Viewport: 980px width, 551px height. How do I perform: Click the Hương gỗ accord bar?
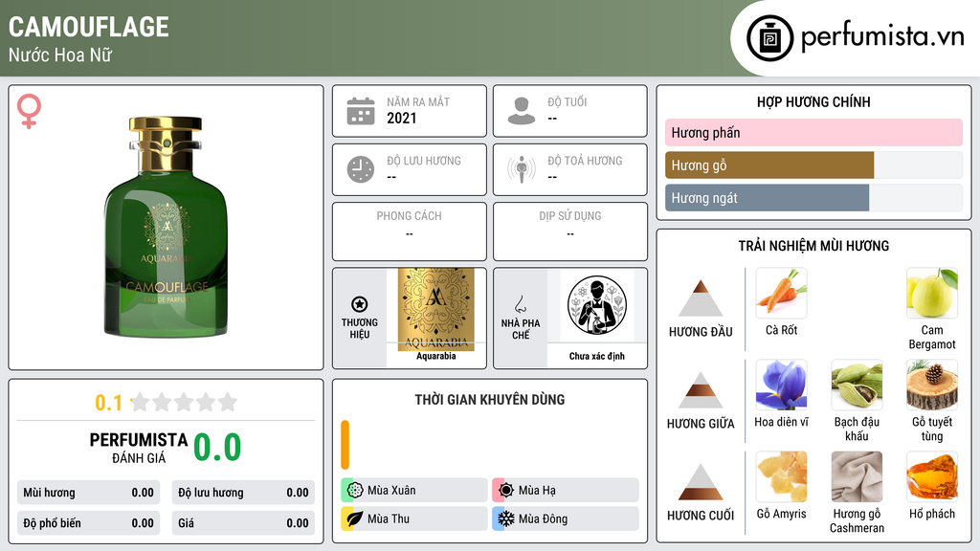pos(813,165)
